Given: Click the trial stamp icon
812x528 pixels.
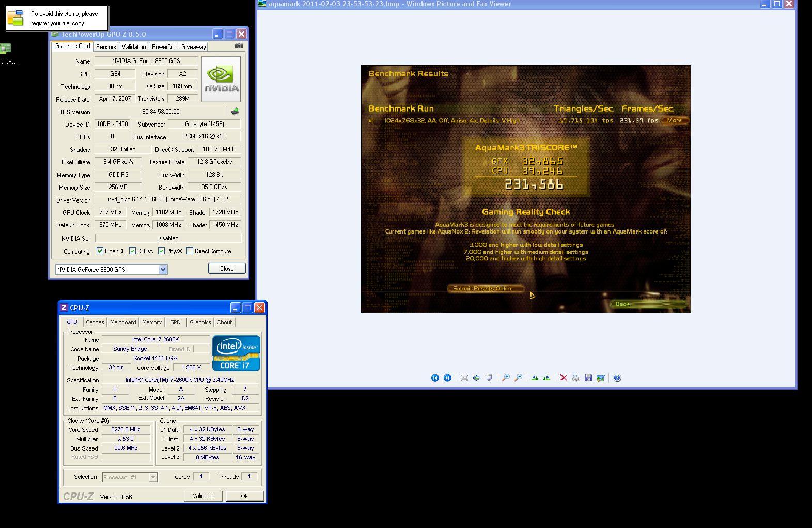Looking at the screenshot, I should 15,18.
